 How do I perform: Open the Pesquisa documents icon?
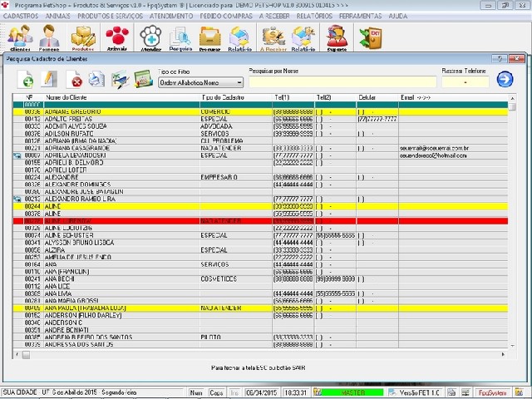[180, 37]
